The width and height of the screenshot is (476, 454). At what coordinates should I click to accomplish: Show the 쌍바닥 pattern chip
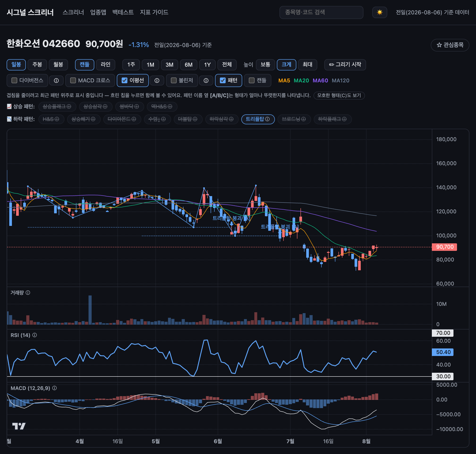tap(130, 107)
